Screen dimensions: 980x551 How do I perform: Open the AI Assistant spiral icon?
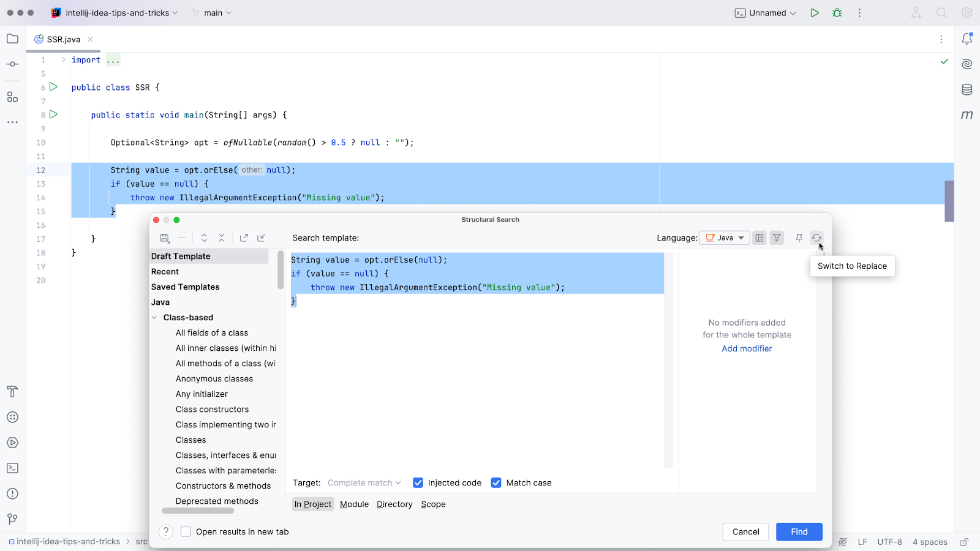click(x=967, y=64)
